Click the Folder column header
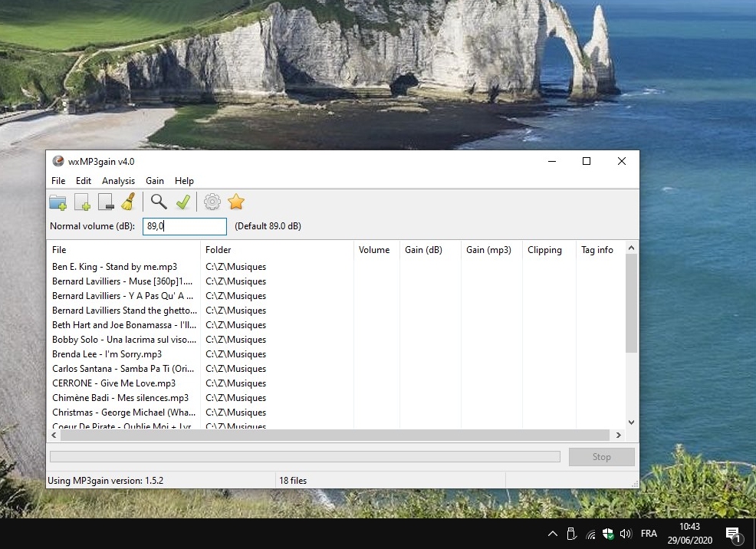This screenshot has height=549, width=756. [277, 250]
